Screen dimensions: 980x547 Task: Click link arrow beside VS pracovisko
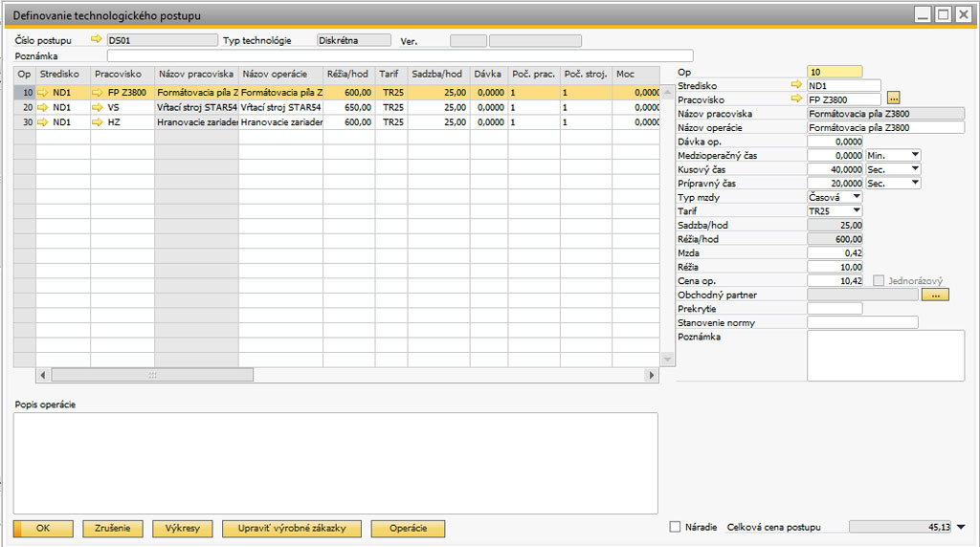(98, 108)
